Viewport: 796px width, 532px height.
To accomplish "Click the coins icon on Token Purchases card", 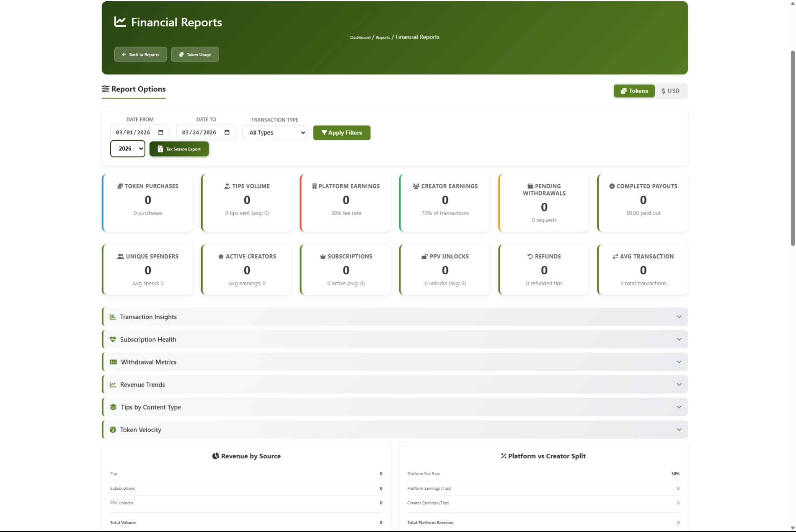I will point(119,186).
